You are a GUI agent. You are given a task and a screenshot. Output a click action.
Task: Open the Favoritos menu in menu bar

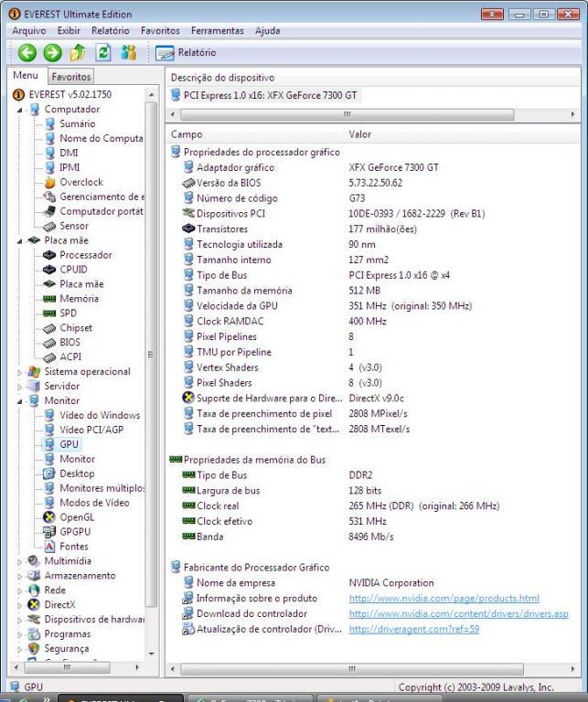click(x=160, y=31)
